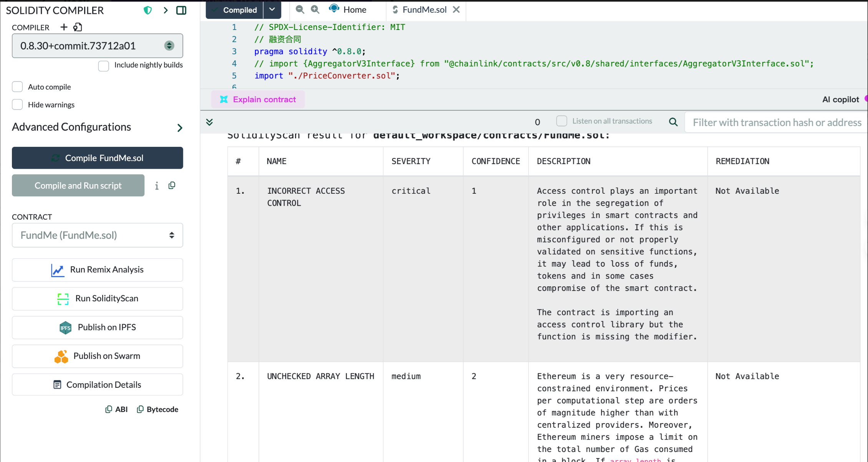This screenshot has height=462, width=868.
Task: Click the zoom in magnifier icon
Action: (x=315, y=10)
